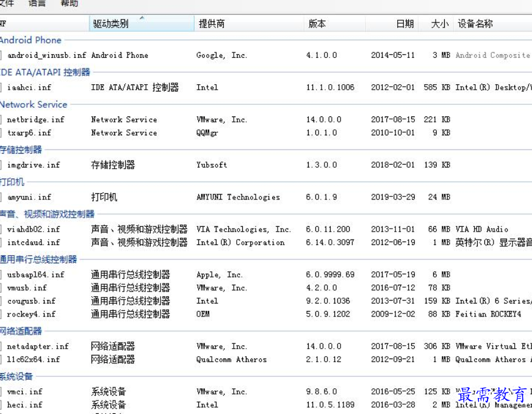Screen dimensions: 532x414
Task: Click the OEM provider cell
Action: 203,315
